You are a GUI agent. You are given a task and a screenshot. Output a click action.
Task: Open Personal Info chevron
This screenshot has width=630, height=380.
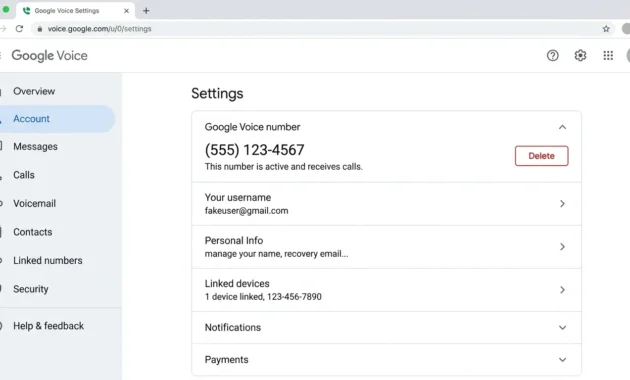[562, 247]
